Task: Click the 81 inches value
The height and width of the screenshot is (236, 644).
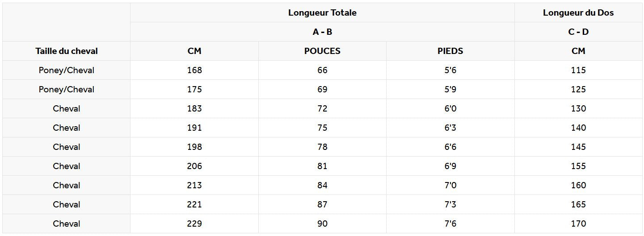Action: coord(322,166)
